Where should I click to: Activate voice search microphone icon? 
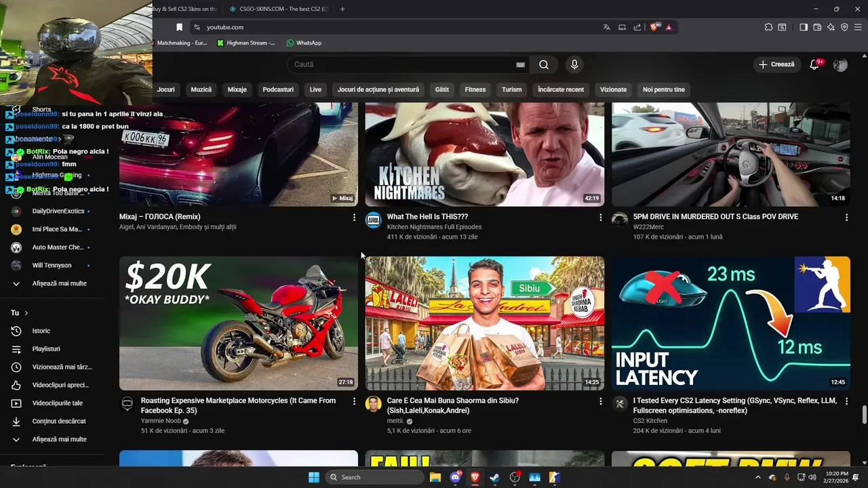(574, 64)
